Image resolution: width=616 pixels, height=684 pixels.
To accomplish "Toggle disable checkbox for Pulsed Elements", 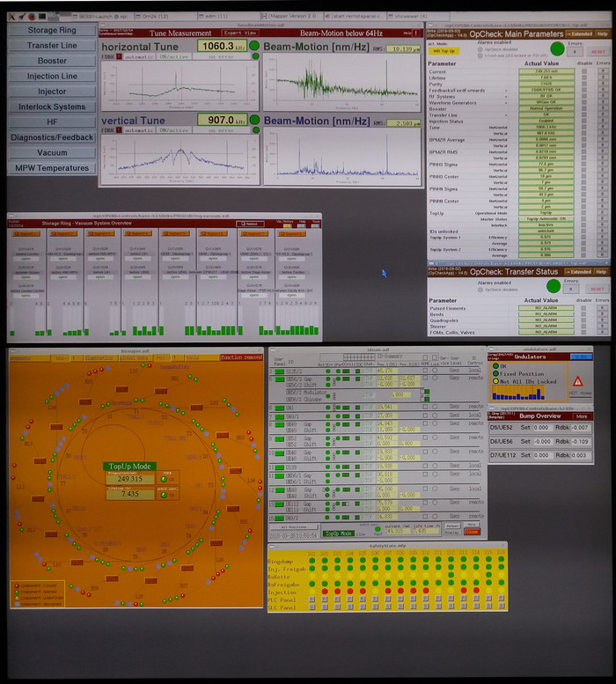I will [x=585, y=308].
